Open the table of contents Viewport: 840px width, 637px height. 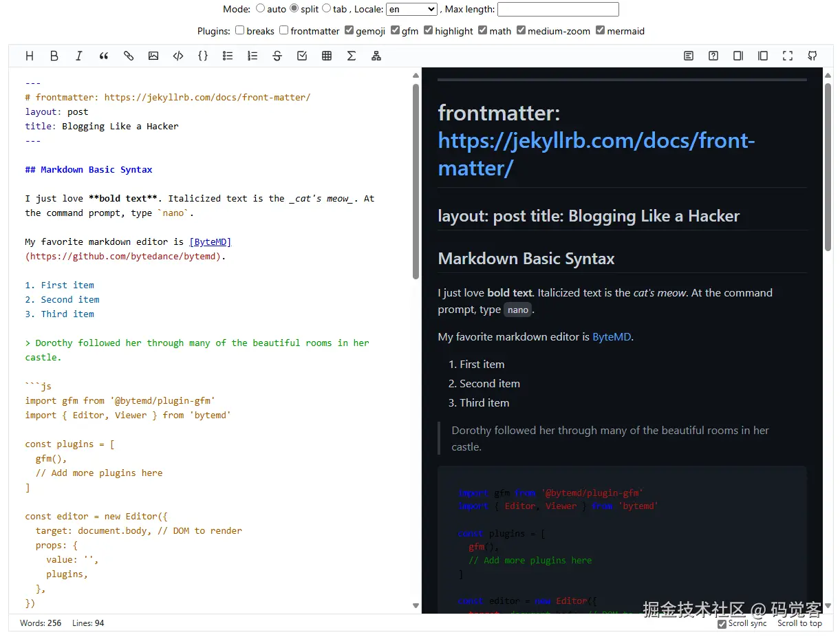(x=689, y=56)
